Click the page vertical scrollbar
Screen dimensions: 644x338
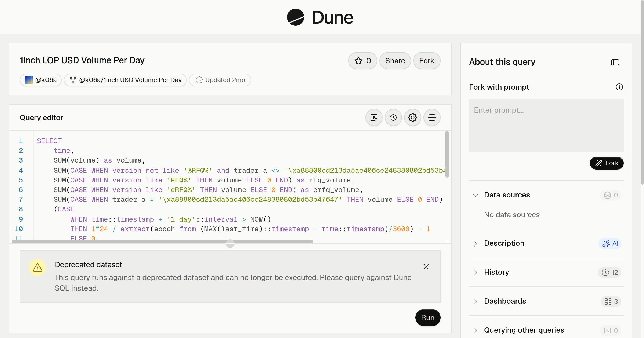pyautogui.click(x=642, y=93)
